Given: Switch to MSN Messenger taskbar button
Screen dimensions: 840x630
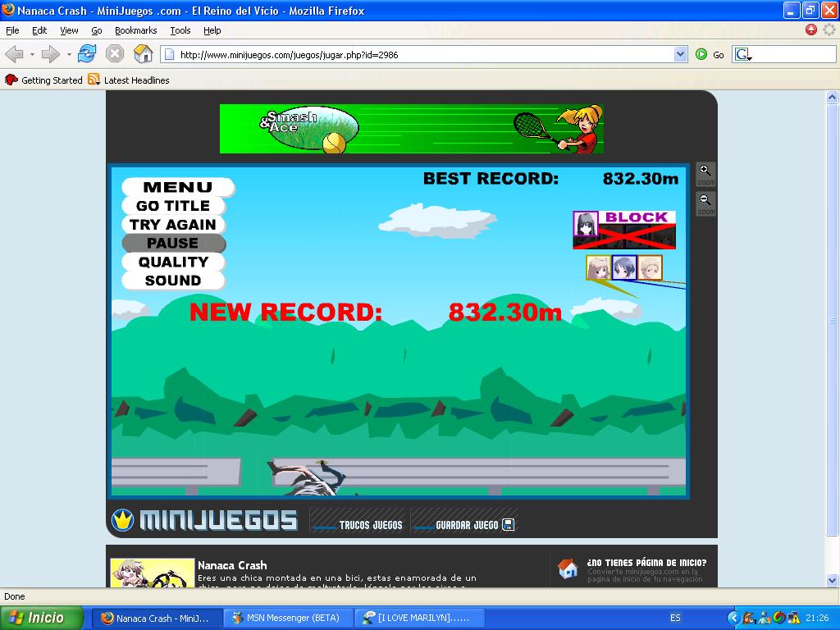Looking at the screenshot, I should [x=288, y=618].
